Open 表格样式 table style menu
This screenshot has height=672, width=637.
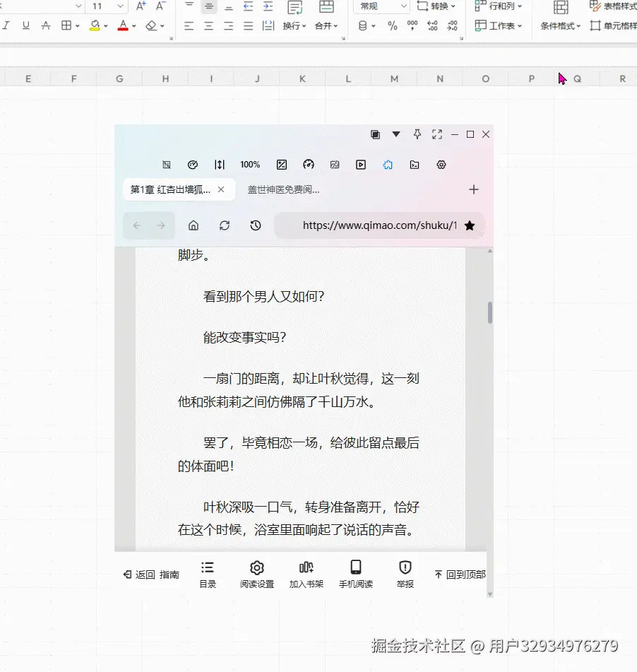(x=613, y=6)
